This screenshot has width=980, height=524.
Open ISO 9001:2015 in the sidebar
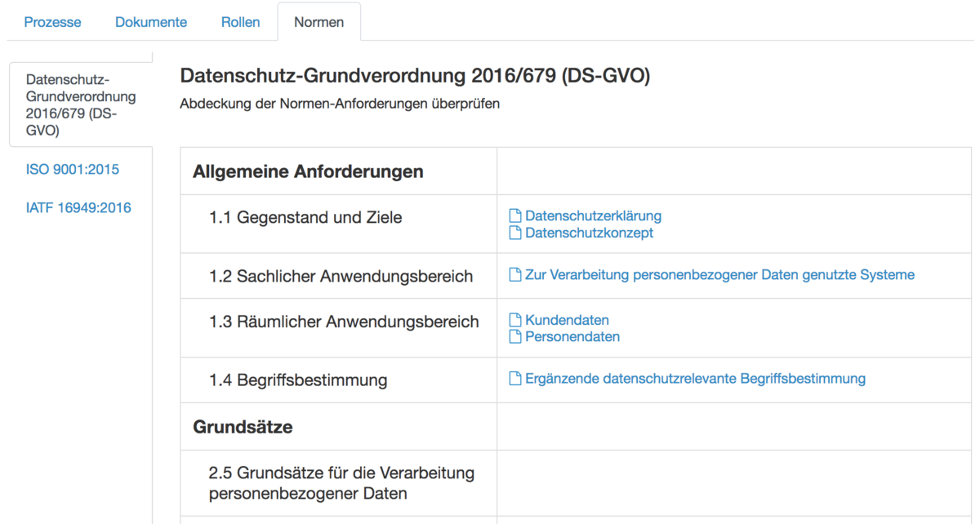pyautogui.click(x=73, y=169)
